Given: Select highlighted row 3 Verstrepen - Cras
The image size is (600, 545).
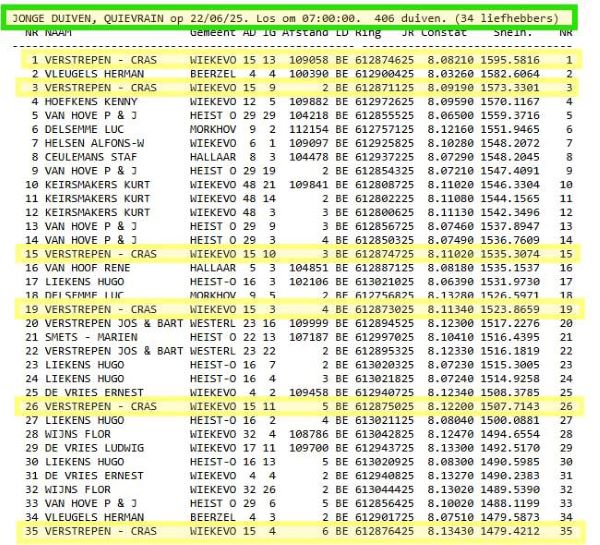Looking at the screenshot, I should click(x=300, y=88).
